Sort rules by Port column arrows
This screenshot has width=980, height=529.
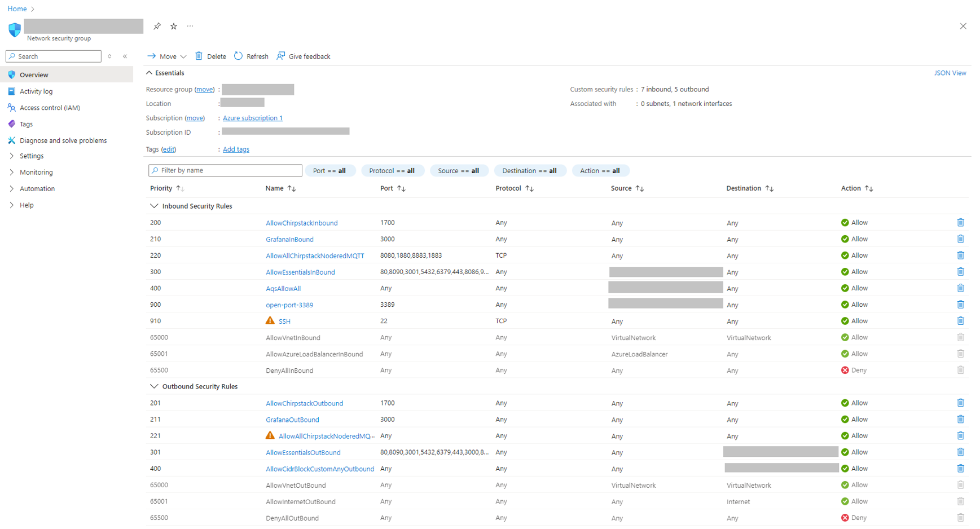401,188
